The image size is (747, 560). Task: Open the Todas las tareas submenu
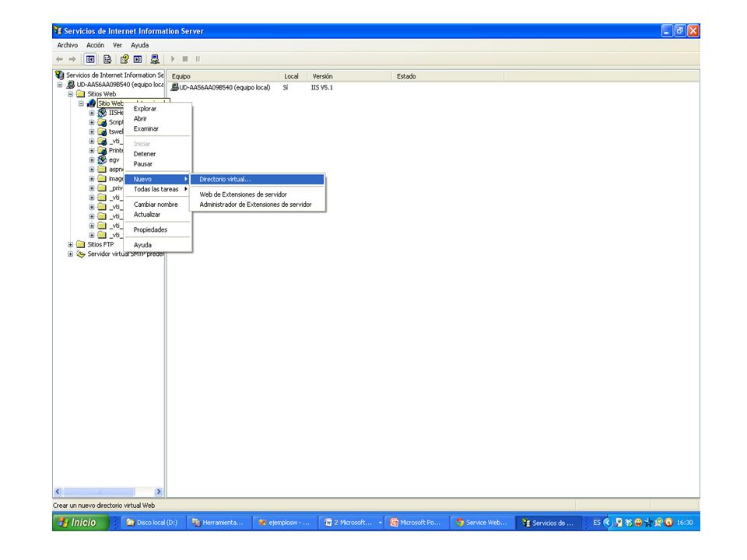tap(158, 189)
